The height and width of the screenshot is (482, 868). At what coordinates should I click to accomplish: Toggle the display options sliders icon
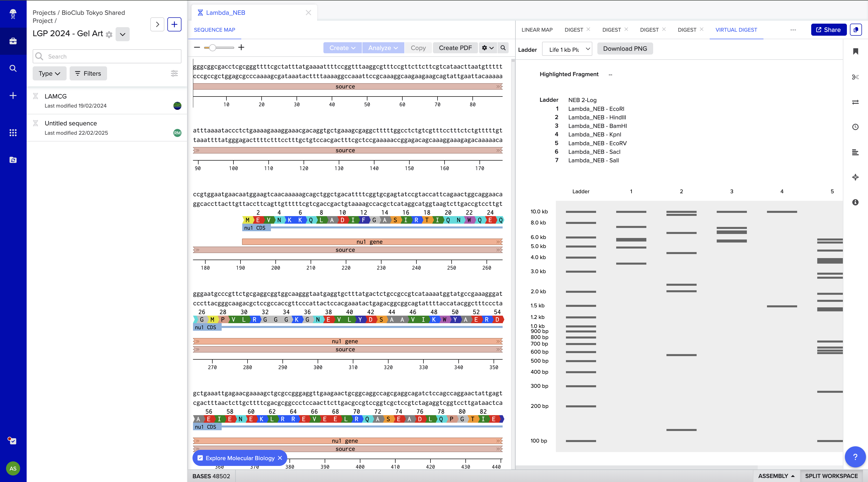[174, 73]
